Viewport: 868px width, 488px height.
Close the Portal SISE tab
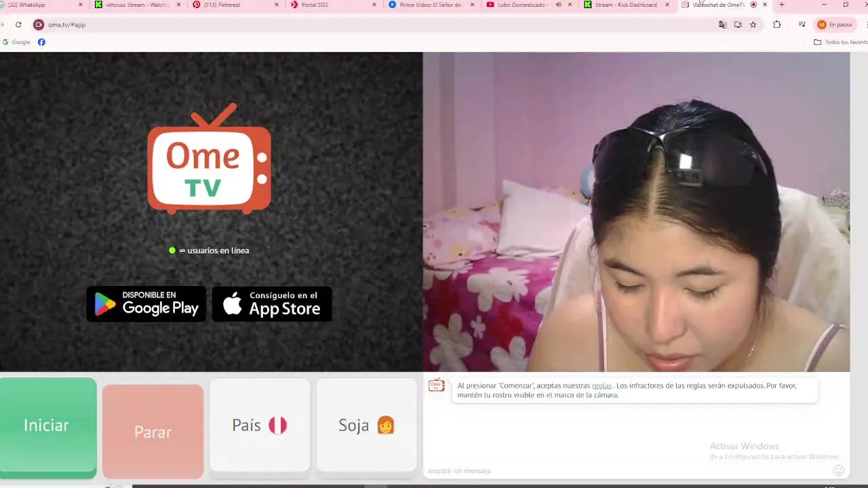click(374, 5)
